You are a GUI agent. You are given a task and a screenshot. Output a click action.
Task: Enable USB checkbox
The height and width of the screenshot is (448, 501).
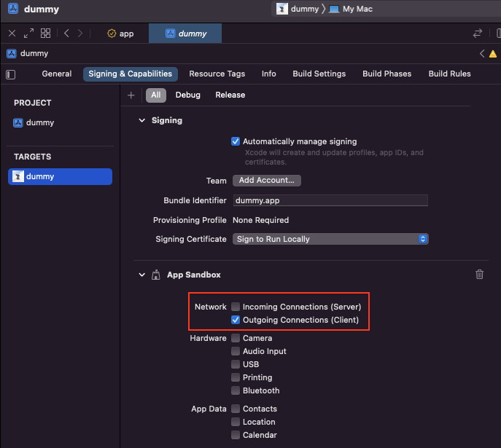tap(236, 364)
